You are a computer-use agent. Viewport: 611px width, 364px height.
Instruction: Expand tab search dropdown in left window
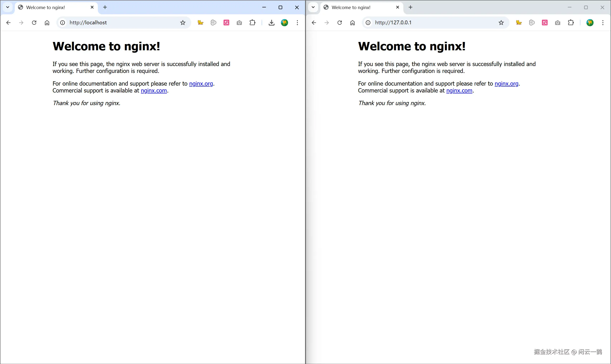(x=8, y=7)
